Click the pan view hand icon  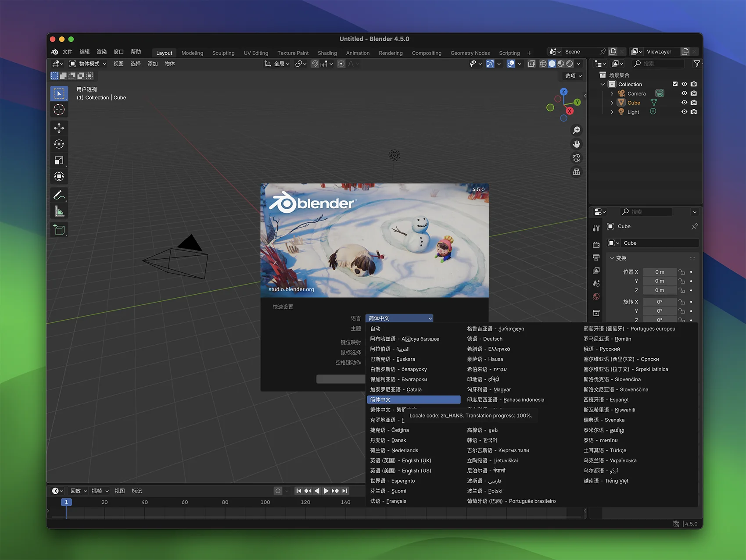576,144
